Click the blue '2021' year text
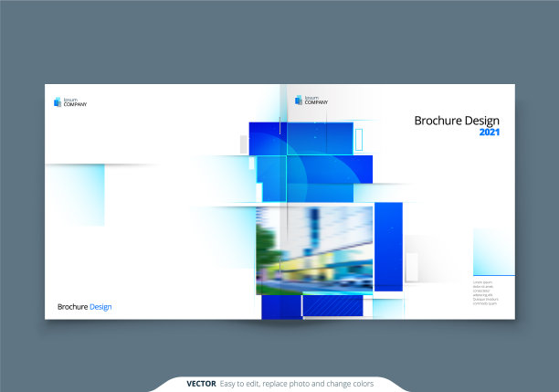The height and width of the screenshot is (392, 559). click(490, 132)
